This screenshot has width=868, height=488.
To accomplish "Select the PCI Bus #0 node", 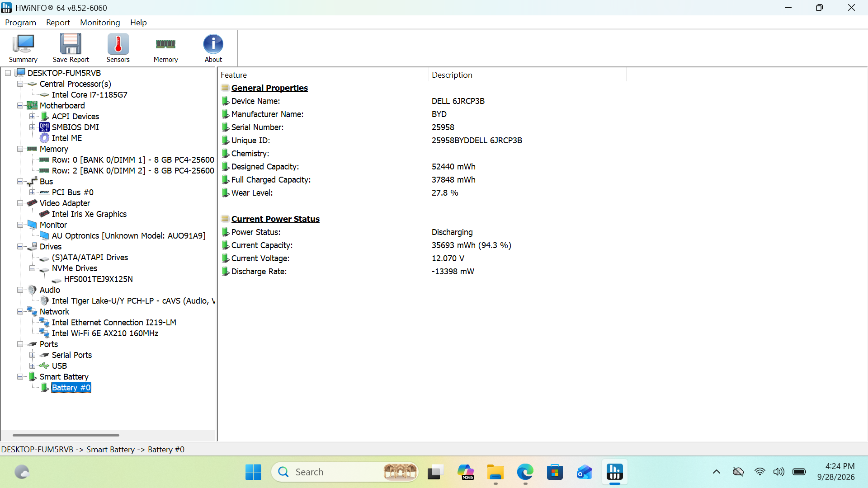I will 73,192.
